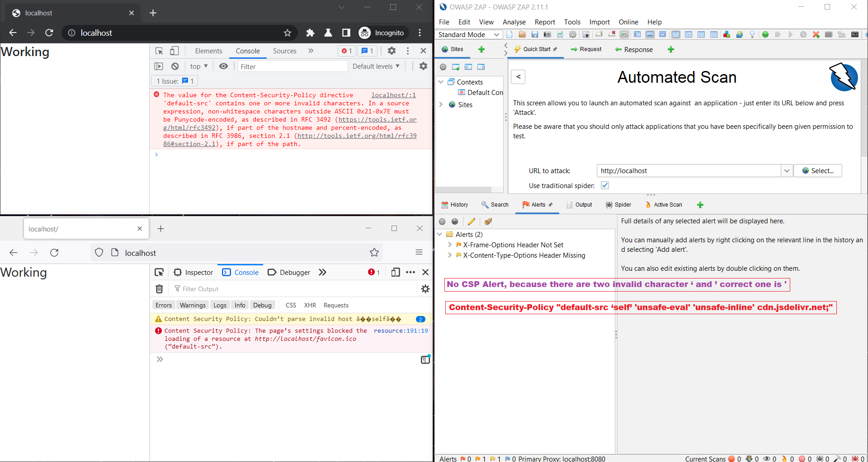Image resolution: width=868 pixels, height=462 pixels.
Task: Click ZAP green circle break toggle icon
Action: (x=765, y=34)
